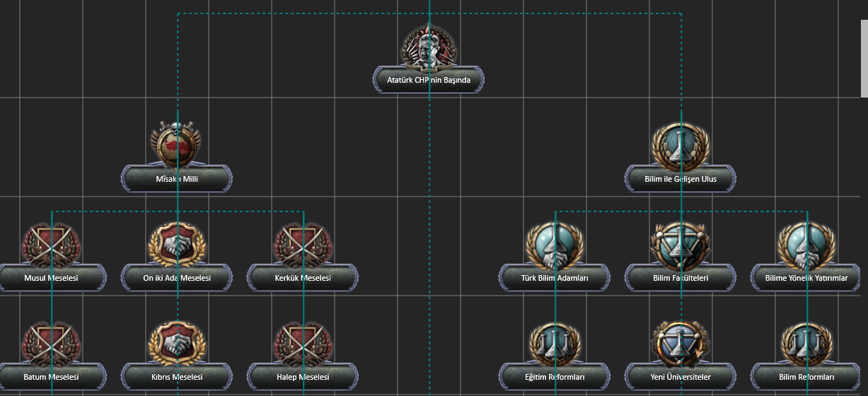This screenshot has width=868, height=396.
Task: Select the Kerkük Meselesi focus label
Action: (303, 278)
